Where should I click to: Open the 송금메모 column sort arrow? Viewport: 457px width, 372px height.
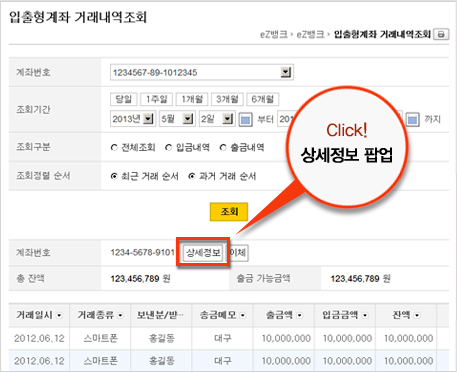coord(243,315)
